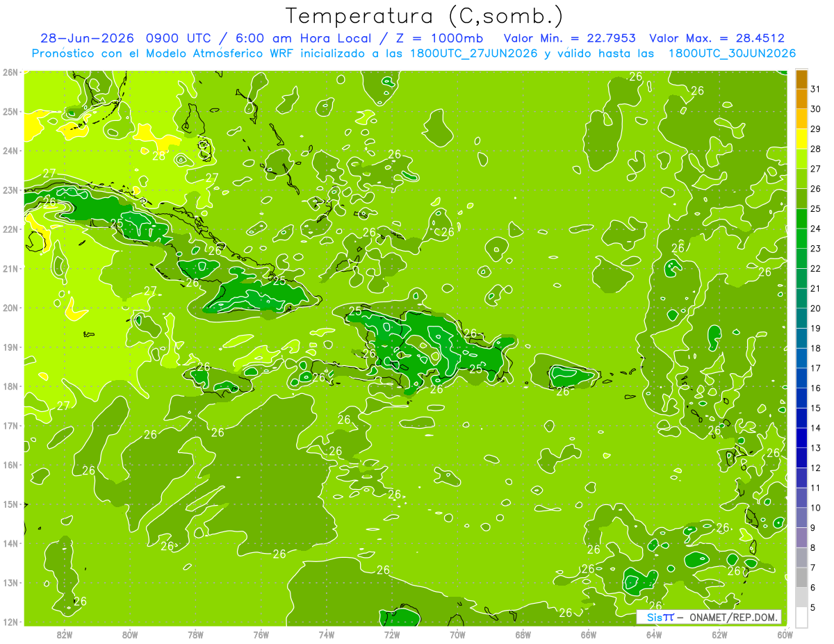Click the "70W" longitude axis label
The height and width of the screenshot is (644, 834).
click(x=457, y=634)
